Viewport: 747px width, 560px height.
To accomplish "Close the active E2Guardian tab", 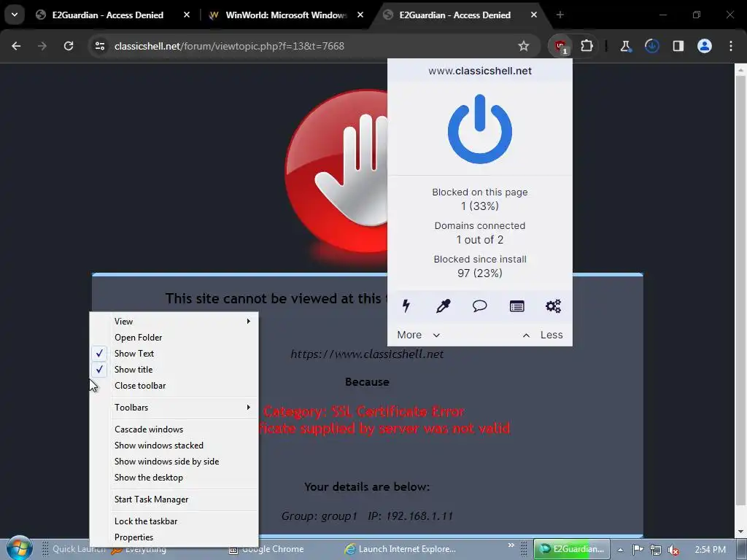I will pyautogui.click(x=534, y=15).
